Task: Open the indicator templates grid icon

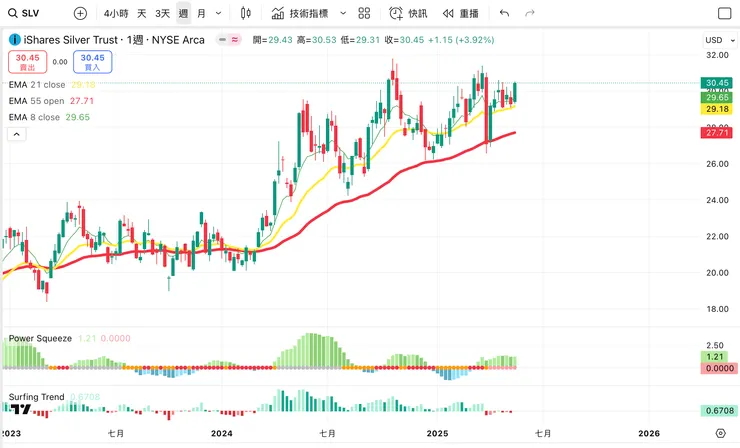Action: pos(364,13)
